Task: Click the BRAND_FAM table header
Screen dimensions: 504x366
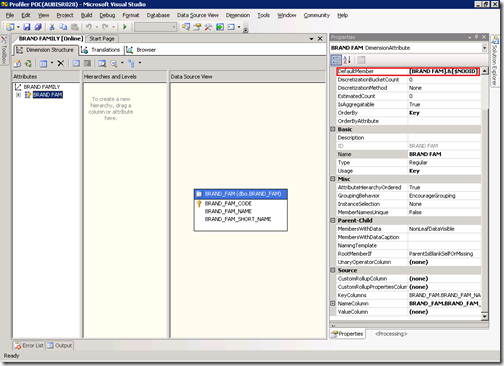Action: 241,194
